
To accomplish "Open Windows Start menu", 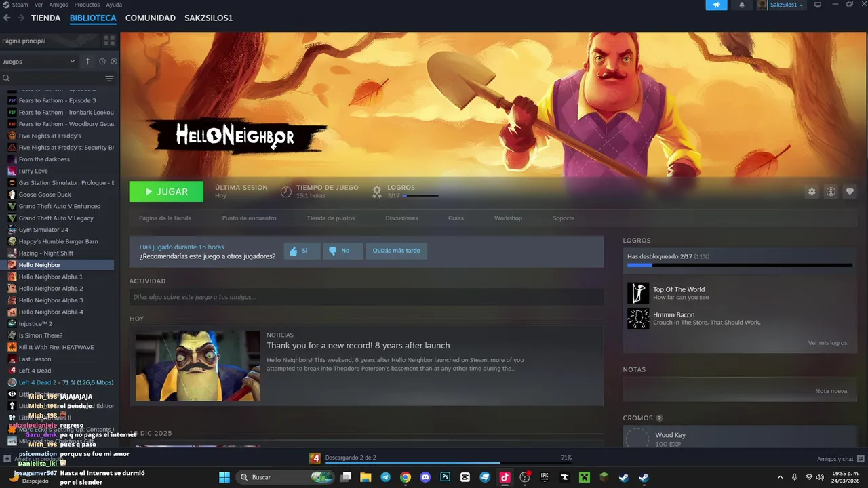I will click(224, 477).
